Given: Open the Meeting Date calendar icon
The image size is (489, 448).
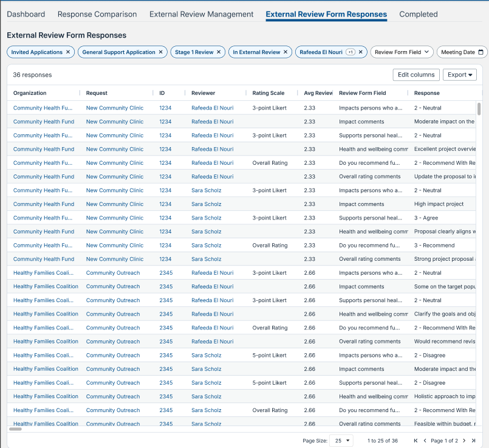Looking at the screenshot, I should pos(480,52).
